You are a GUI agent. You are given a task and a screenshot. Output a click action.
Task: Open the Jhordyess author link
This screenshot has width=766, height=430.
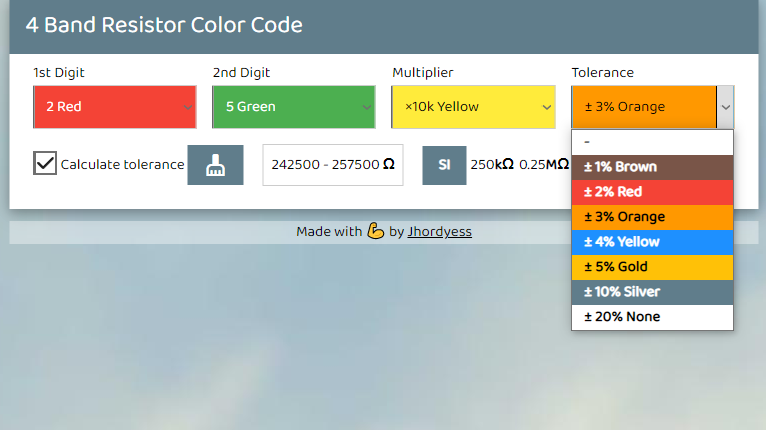click(x=440, y=232)
